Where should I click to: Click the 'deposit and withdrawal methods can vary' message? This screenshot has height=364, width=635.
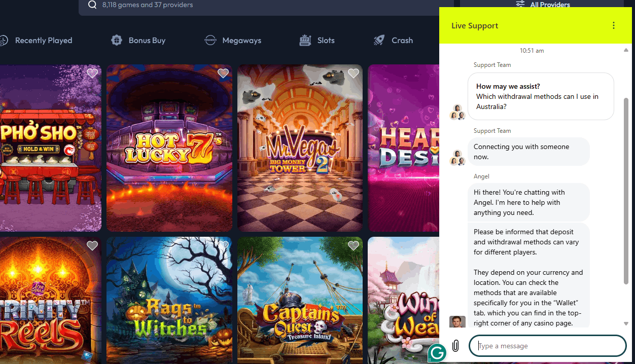pos(528,275)
